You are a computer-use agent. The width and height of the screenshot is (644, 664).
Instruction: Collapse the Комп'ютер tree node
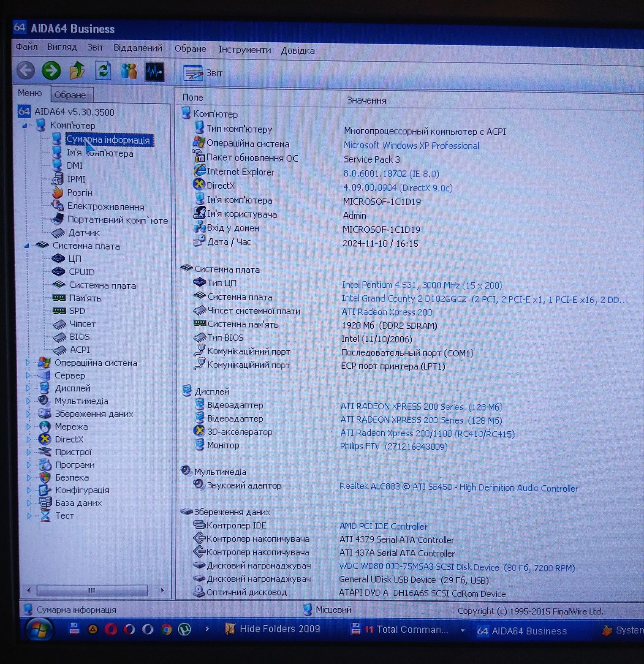tap(25, 126)
